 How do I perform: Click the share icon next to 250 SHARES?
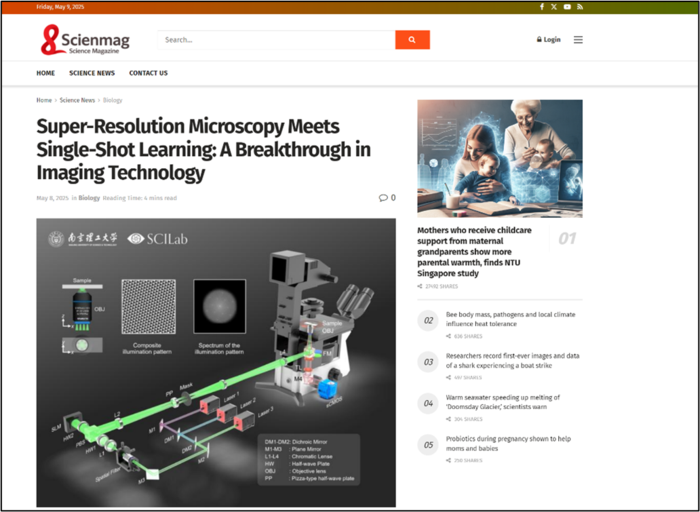click(x=448, y=461)
